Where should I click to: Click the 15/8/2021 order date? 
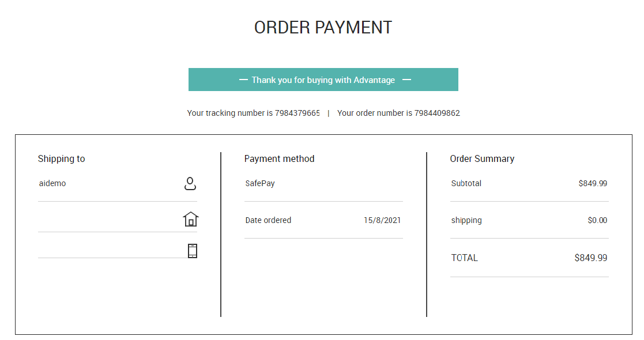tap(382, 220)
